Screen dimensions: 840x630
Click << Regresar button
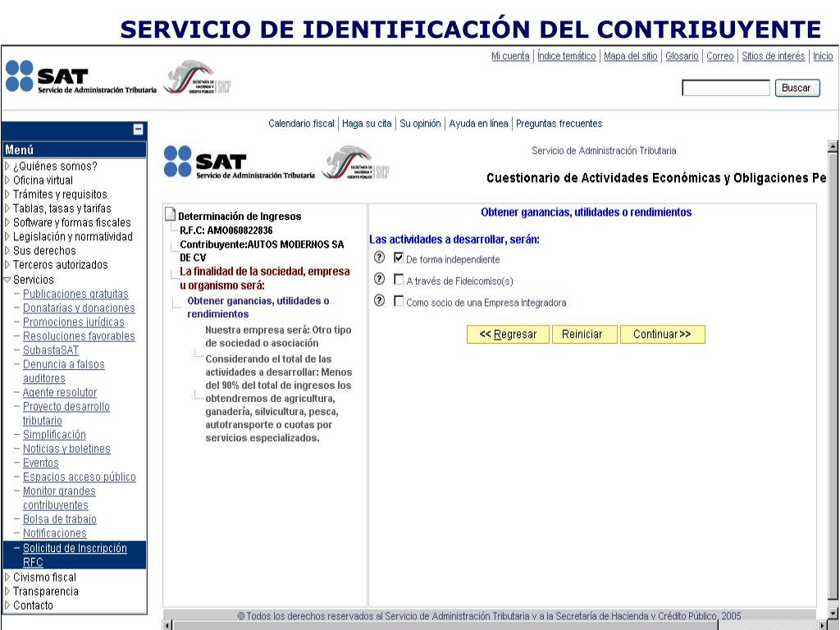(508, 335)
